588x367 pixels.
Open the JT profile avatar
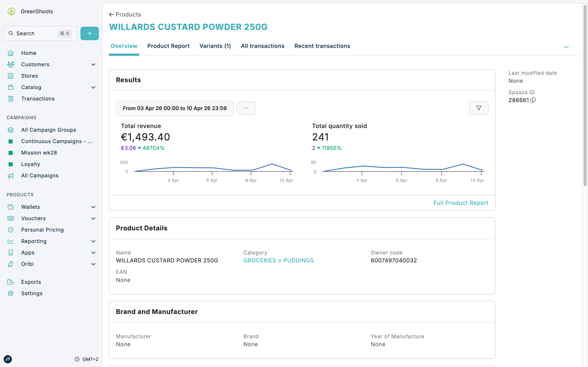coord(8,359)
